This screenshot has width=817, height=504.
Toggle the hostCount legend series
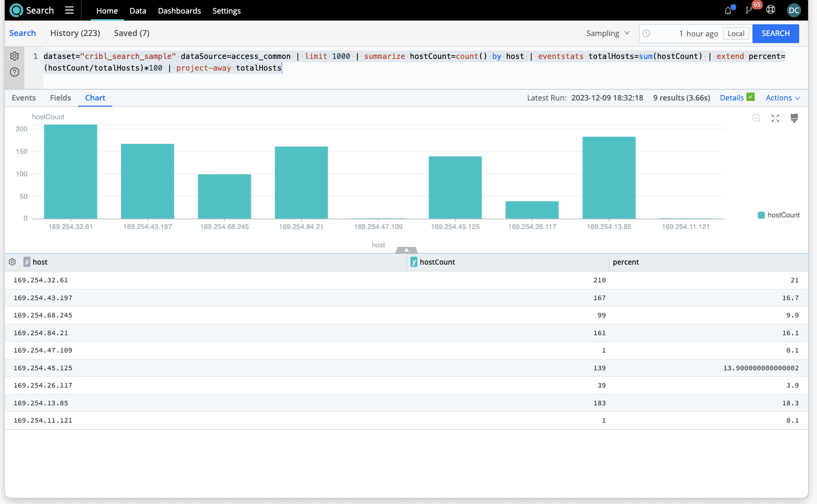pyautogui.click(x=779, y=215)
